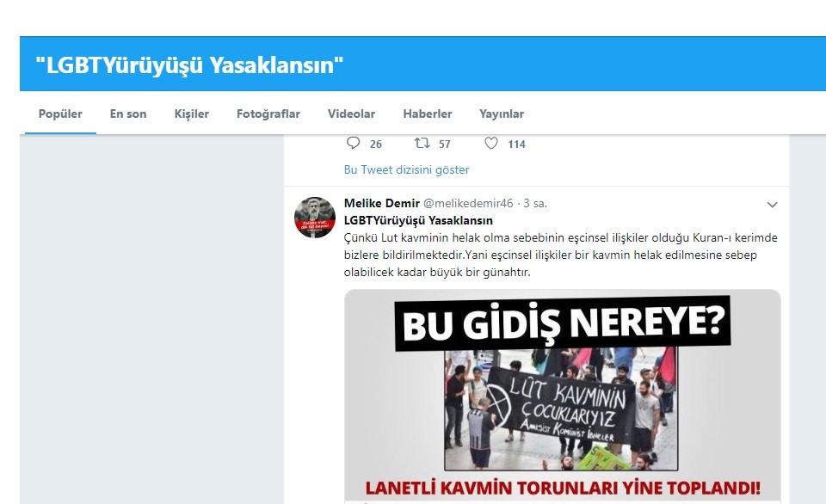
Task: Open the tweet by clicking its body text
Action: (x=560, y=255)
